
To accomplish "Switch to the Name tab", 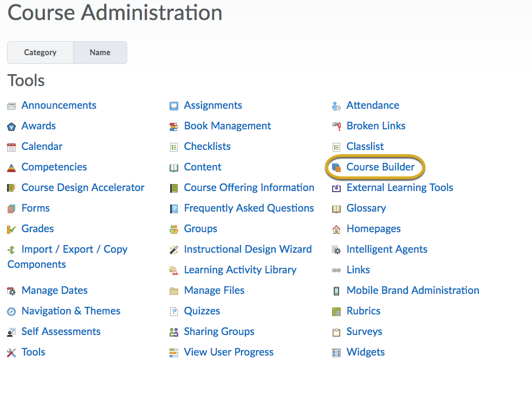I will [x=100, y=52].
